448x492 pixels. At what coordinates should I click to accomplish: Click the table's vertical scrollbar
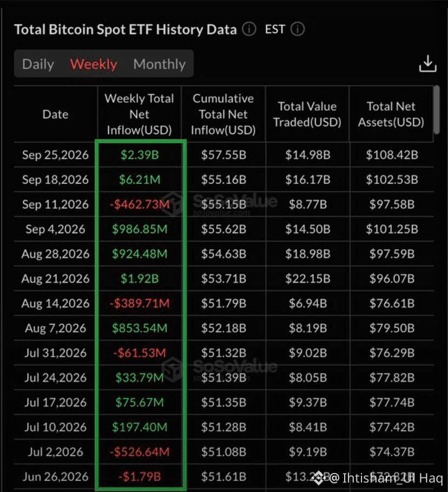coord(437,110)
